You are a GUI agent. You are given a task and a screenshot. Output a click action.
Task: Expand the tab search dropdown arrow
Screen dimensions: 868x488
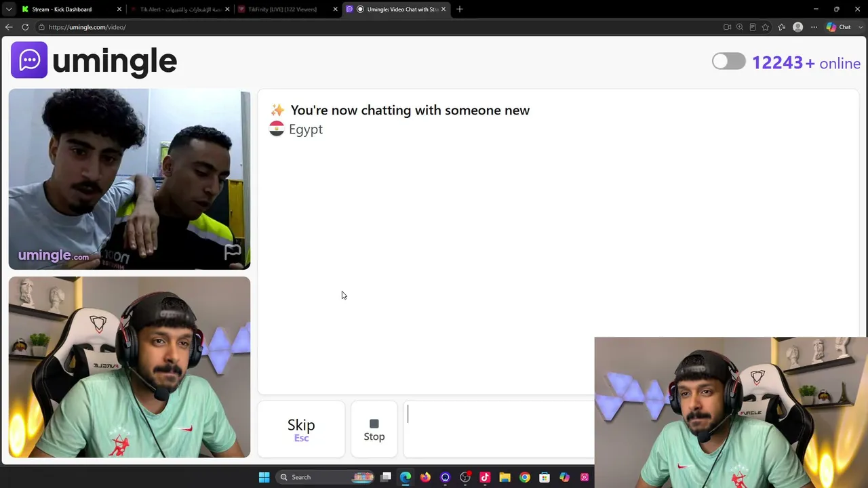click(9, 9)
